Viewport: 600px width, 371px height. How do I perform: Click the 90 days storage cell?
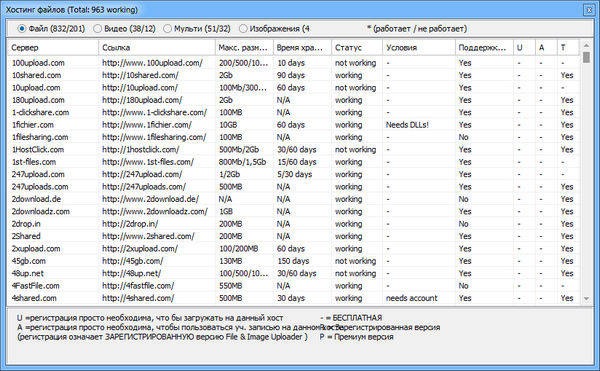(x=291, y=75)
